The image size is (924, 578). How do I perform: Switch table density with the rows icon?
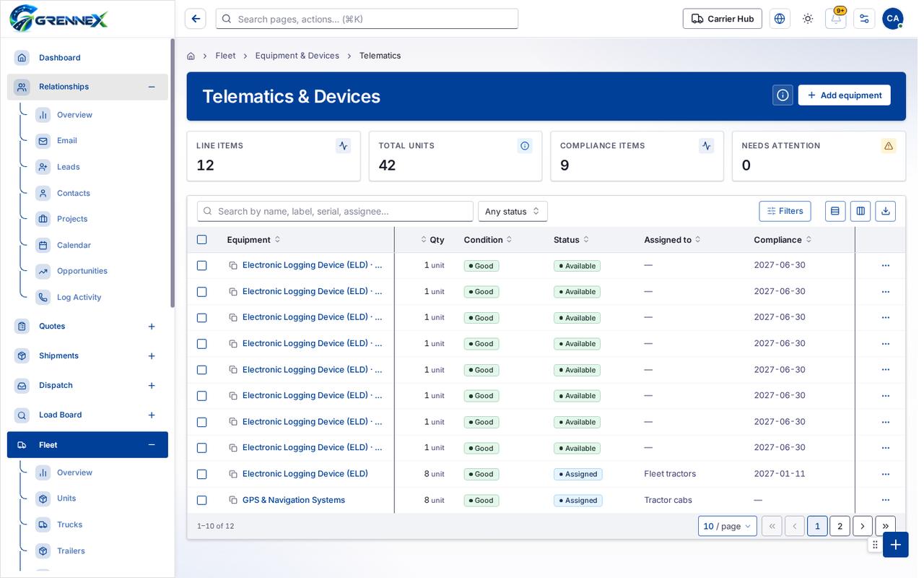pos(835,211)
